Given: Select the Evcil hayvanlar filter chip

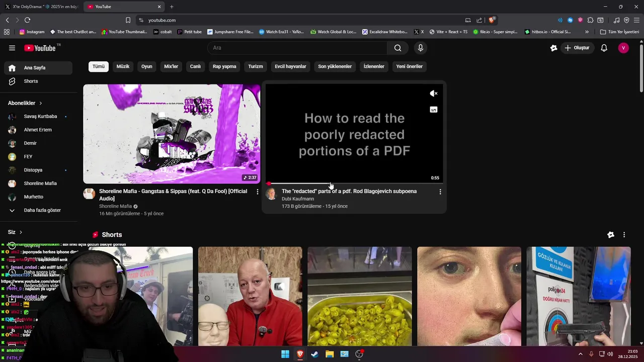Looking at the screenshot, I should pos(290,66).
